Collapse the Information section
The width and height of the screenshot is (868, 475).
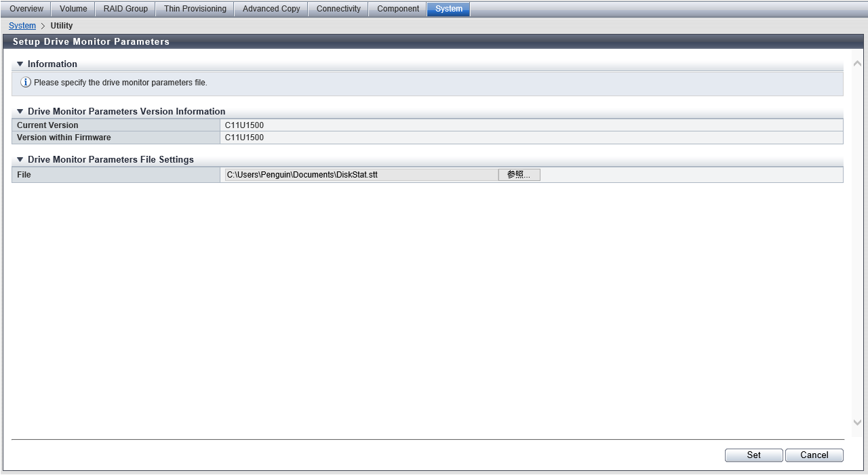coord(20,64)
